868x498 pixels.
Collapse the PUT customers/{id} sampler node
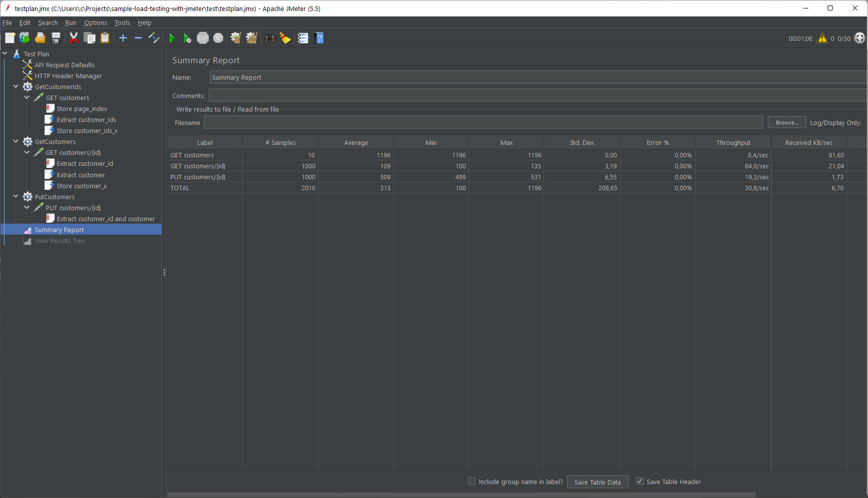(x=27, y=207)
